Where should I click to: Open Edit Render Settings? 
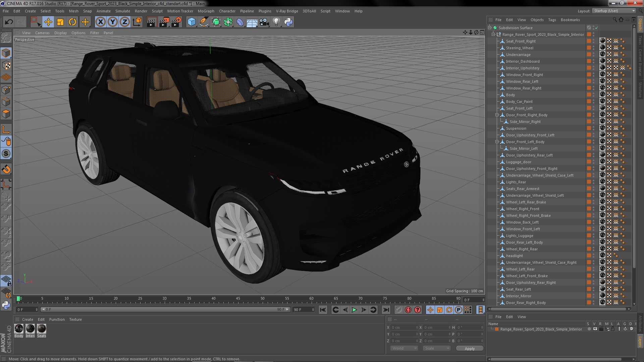click(x=176, y=22)
